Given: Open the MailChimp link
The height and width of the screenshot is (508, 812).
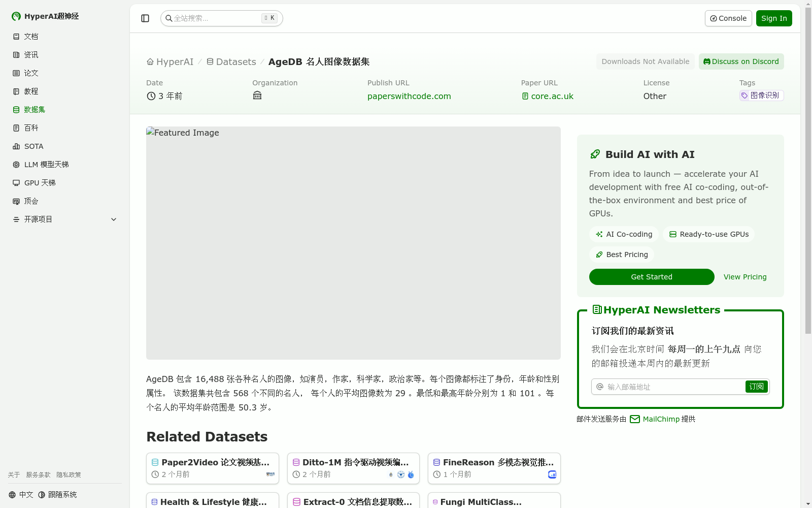Looking at the screenshot, I should click(661, 419).
